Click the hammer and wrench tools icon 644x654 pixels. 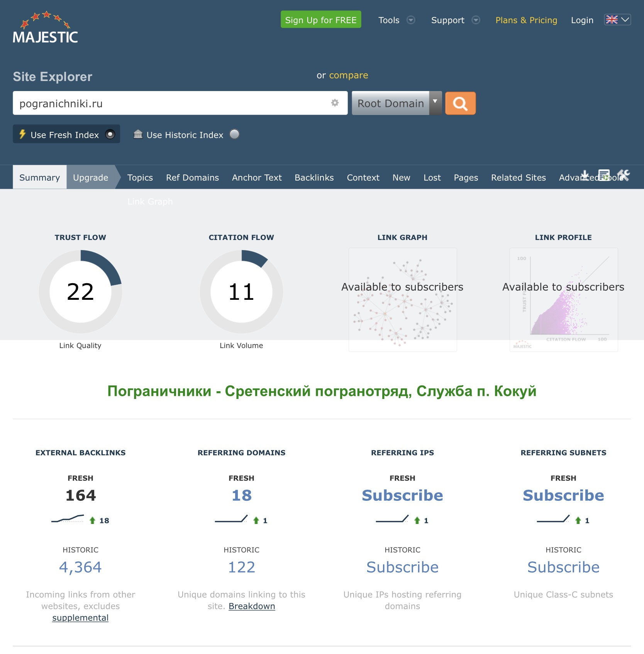623,175
